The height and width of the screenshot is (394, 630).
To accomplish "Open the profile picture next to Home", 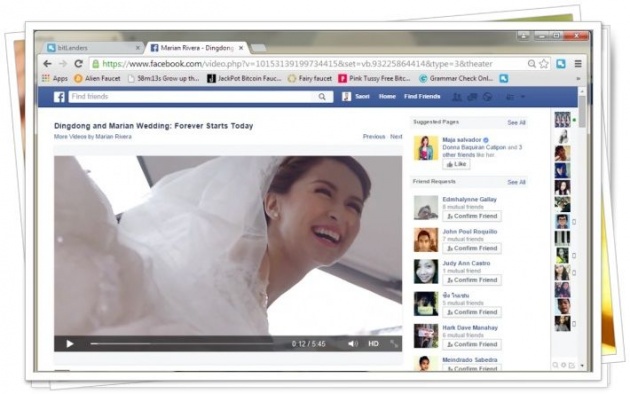I will 346,97.
